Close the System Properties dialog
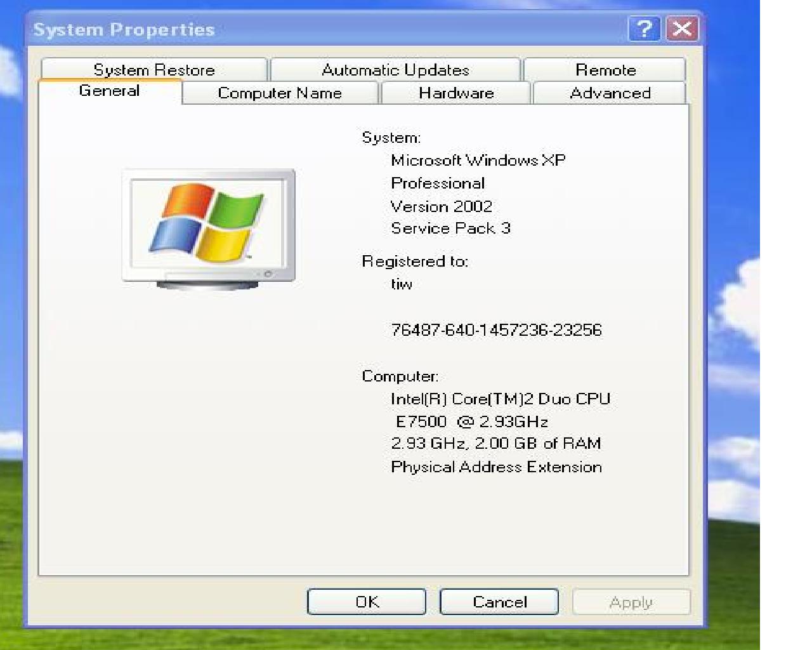Viewport: 812px width, 650px height. 683,29
